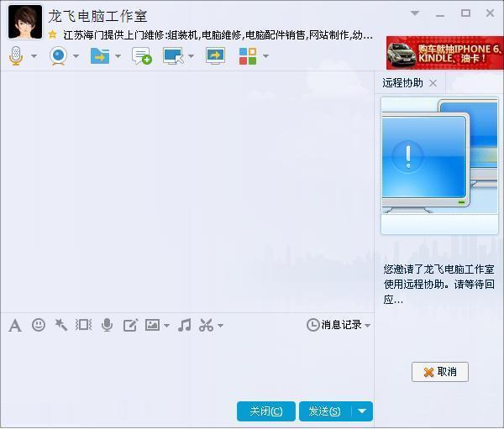Select the 远程协助 tab
The width and height of the screenshot is (504, 429).
click(402, 83)
